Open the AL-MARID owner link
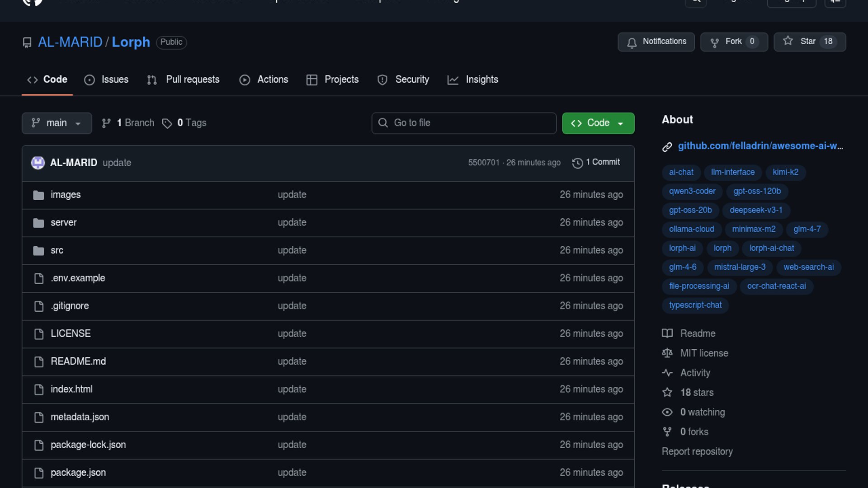 click(x=70, y=42)
